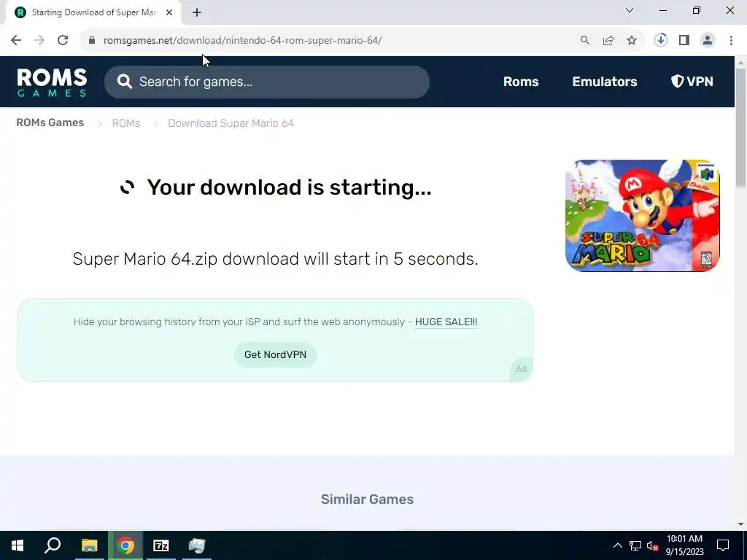The height and width of the screenshot is (560, 747).
Task: Click the Super Mario 64 cover thumbnail
Action: (x=642, y=216)
